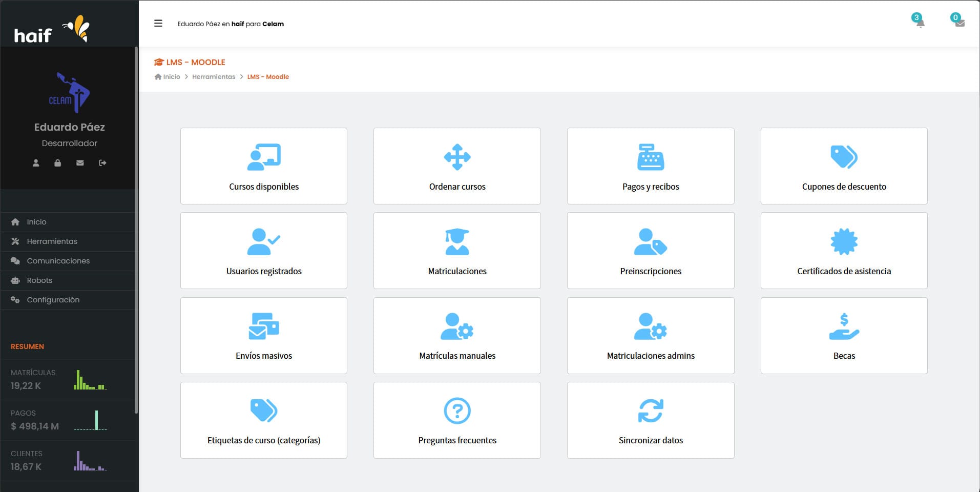This screenshot has width=980, height=492.
Task: Click the user profile icon under Eduardo Páez
Action: pos(36,163)
